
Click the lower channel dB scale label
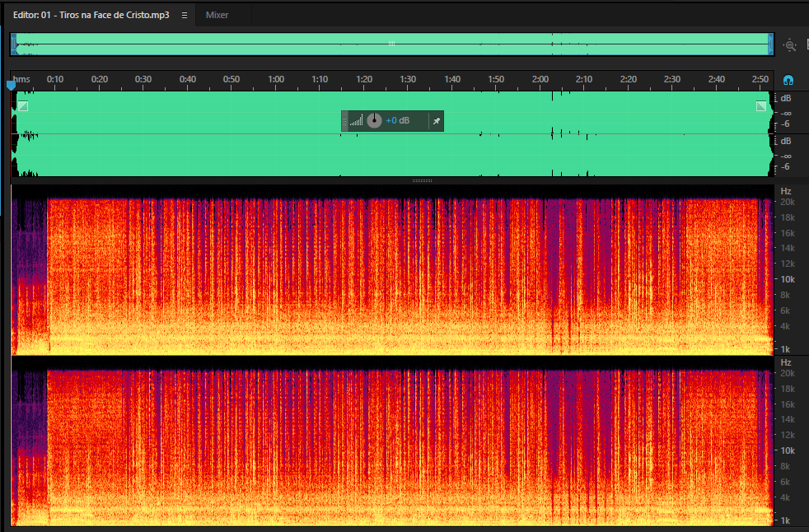[786, 141]
